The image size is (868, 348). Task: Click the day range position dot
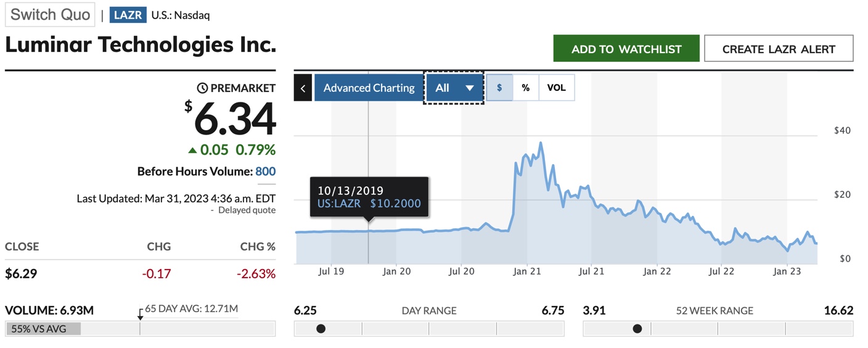(x=321, y=329)
